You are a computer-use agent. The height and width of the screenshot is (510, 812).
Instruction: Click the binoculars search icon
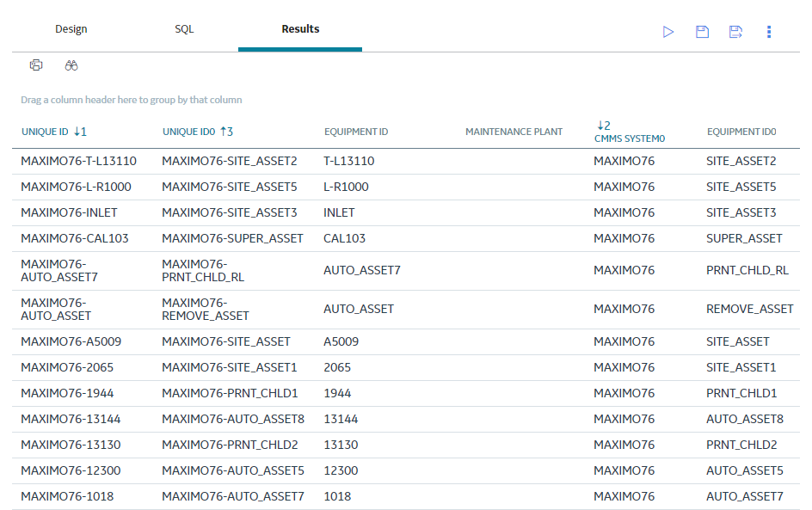71,65
